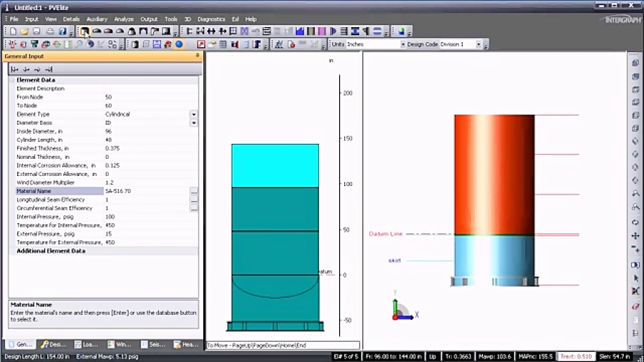Click the Open folder icon
This screenshot has width=644, height=362.
[24, 31]
